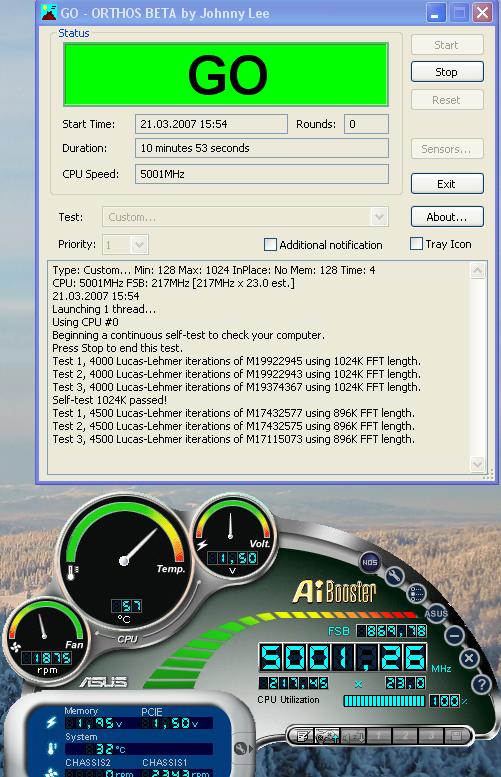Click the fan icon on the Fan gauge
The image size is (501, 777).
[x=15, y=648]
